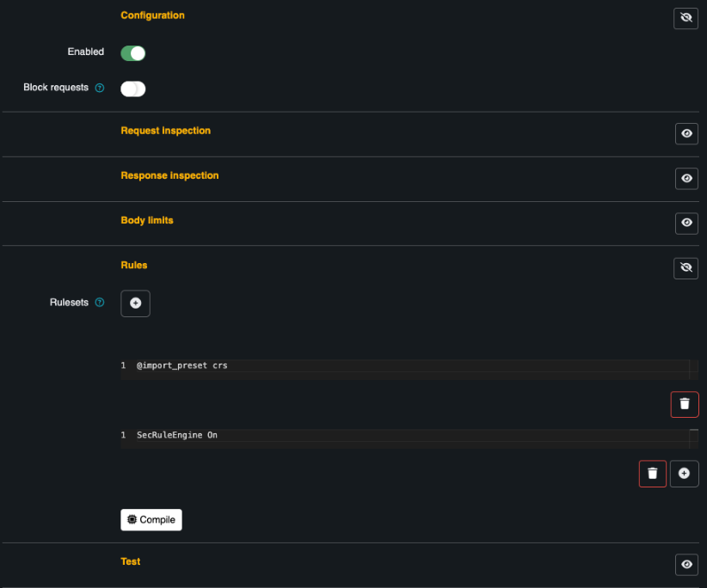Image resolution: width=707 pixels, height=588 pixels.
Task: Add a ruleset with top plus button
Action: 135,303
